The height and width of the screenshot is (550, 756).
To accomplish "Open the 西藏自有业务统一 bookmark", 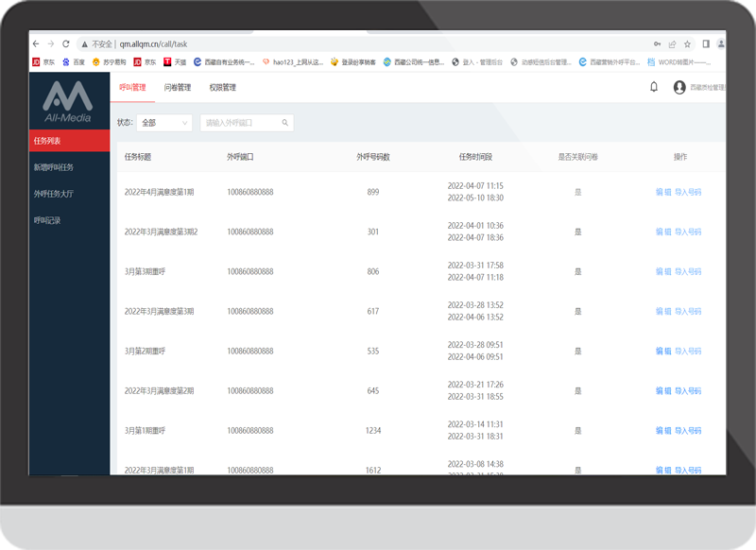I will pos(224,62).
